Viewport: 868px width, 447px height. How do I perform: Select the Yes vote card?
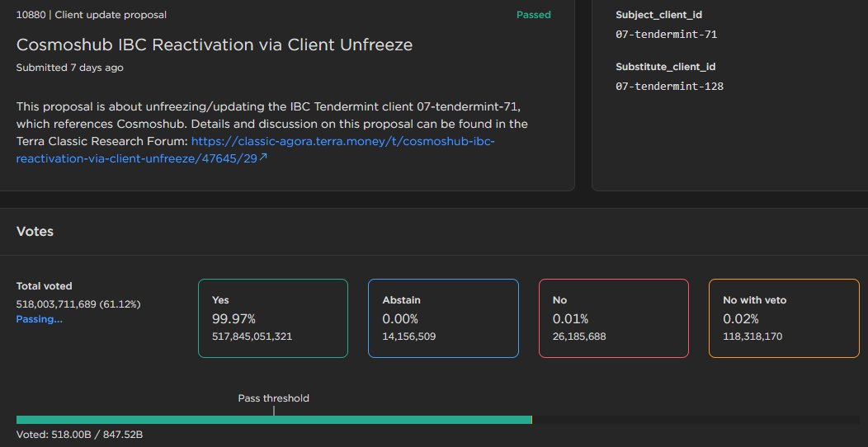coord(272,318)
